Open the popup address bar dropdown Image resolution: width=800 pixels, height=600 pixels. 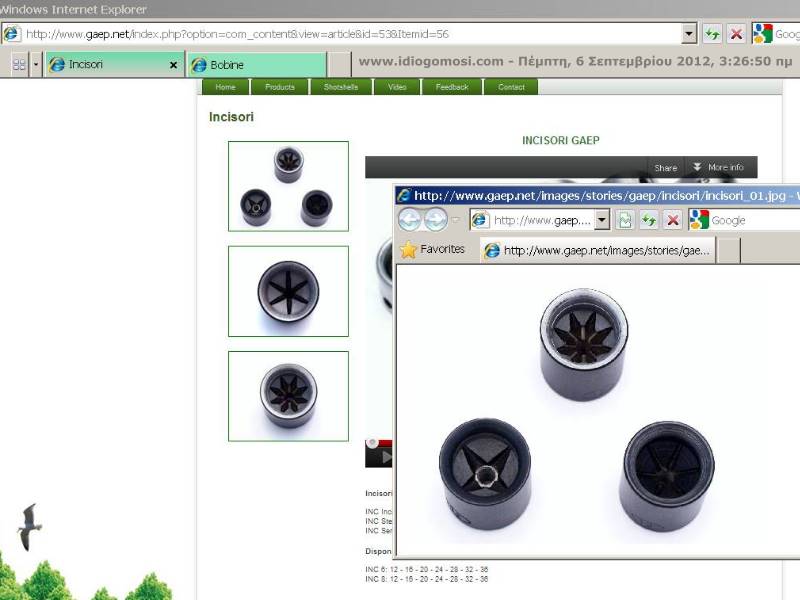click(603, 220)
